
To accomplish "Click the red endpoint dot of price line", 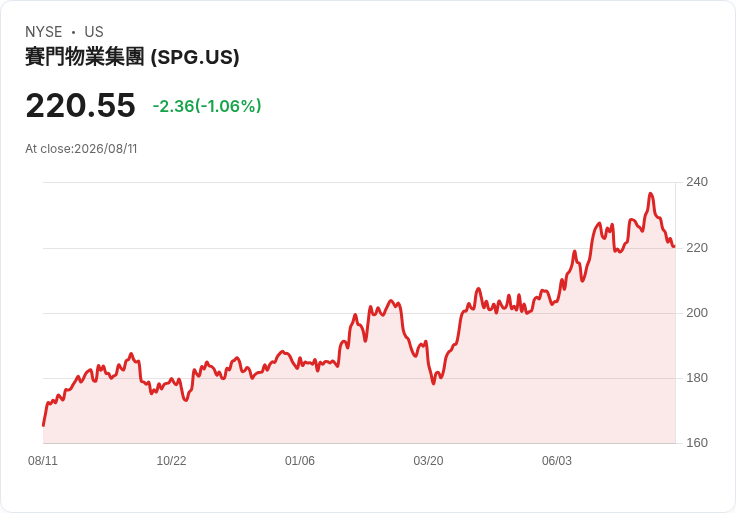I will click(x=674, y=246).
